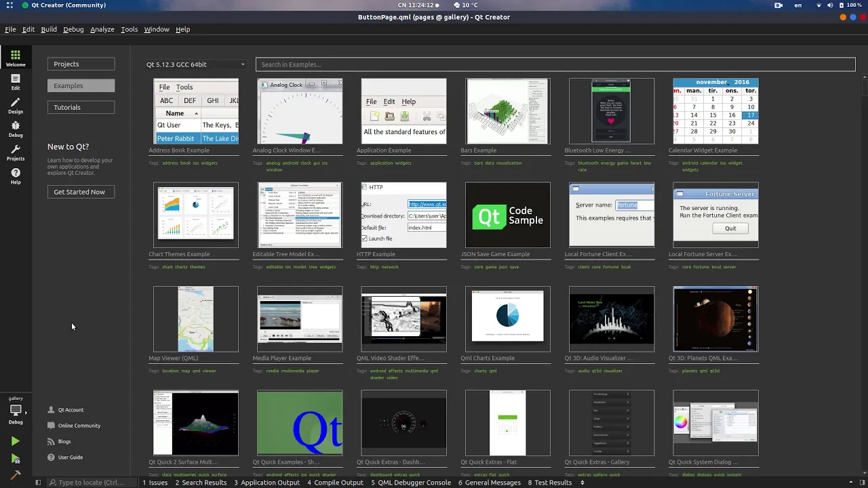Open Bluetooth Low Energy example thumbnail
The image size is (868, 488).
tap(612, 111)
